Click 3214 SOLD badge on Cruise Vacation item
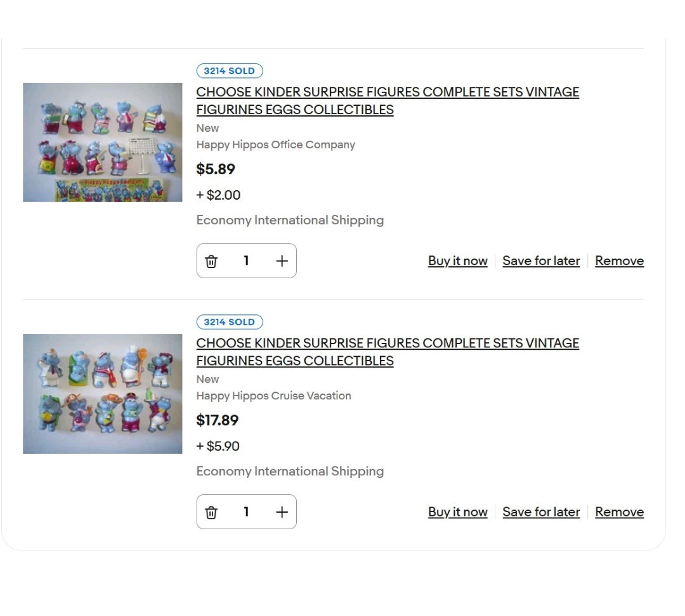Screen dimensions: 685x616 (x=230, y=322)
